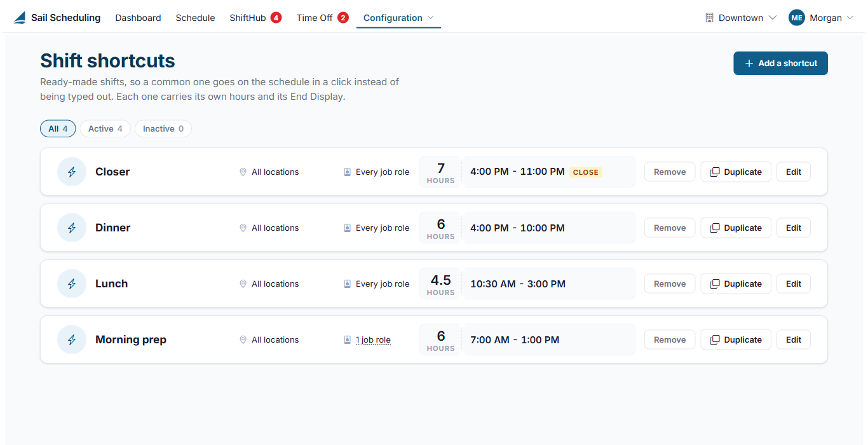Click the 7 hours box for Closer
Screen dimensions: 868x445
440,172
